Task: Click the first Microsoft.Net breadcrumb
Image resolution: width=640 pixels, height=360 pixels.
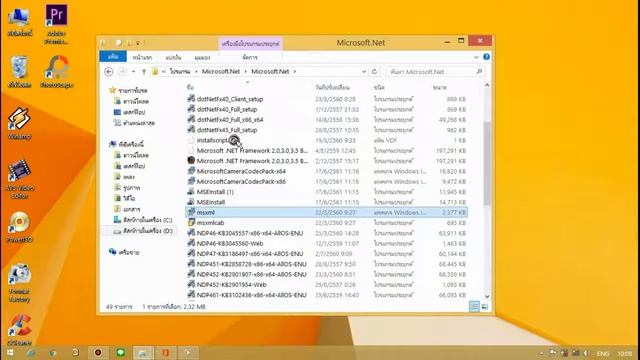Action: (221, 71)
